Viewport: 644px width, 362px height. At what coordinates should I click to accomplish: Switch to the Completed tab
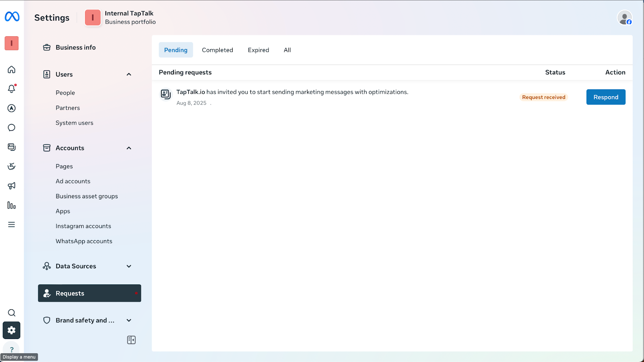click(217, 50)
